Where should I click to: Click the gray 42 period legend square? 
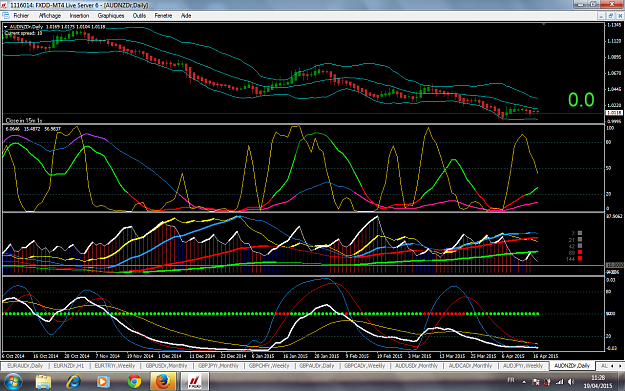(x=580, y=246)
